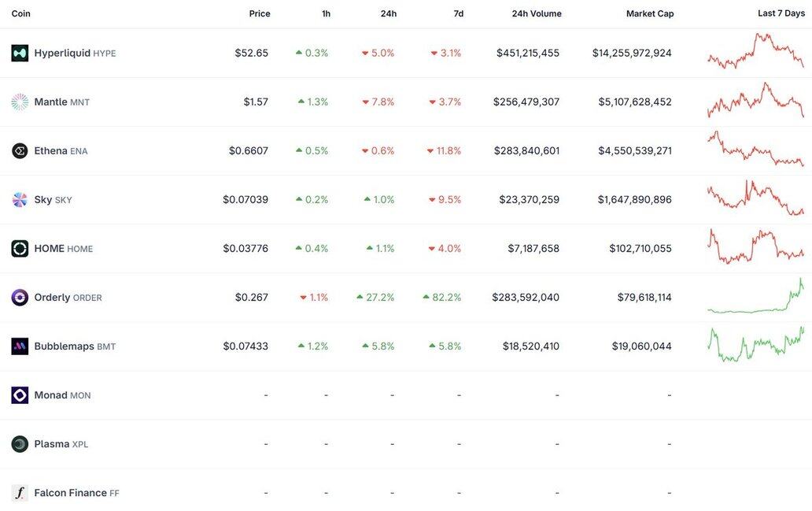Click the Monad MON logo icon

(20, 395)
